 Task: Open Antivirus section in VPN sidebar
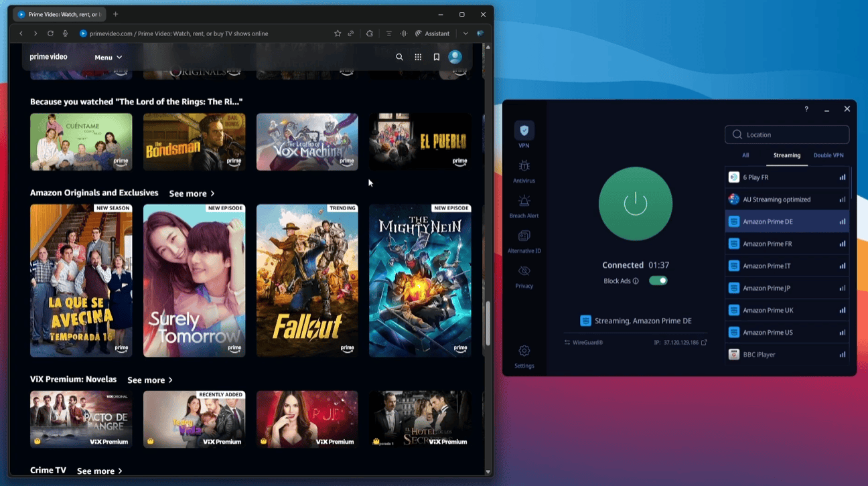524,171
